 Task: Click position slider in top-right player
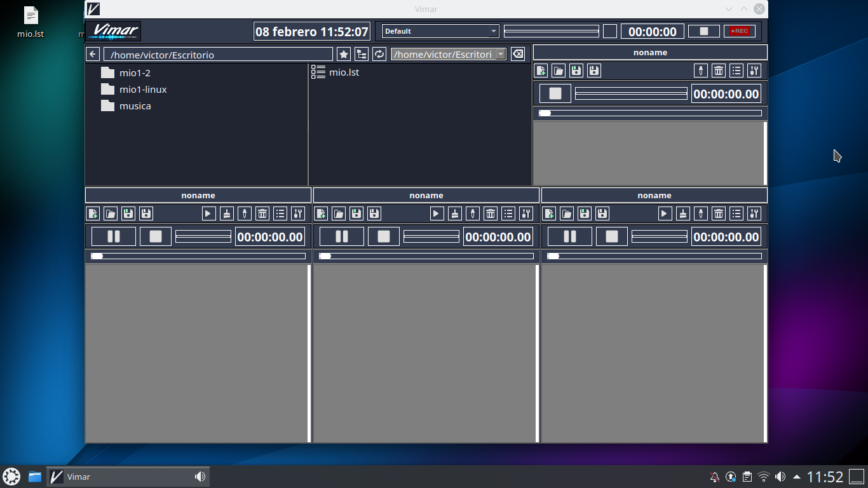(650, 113)
